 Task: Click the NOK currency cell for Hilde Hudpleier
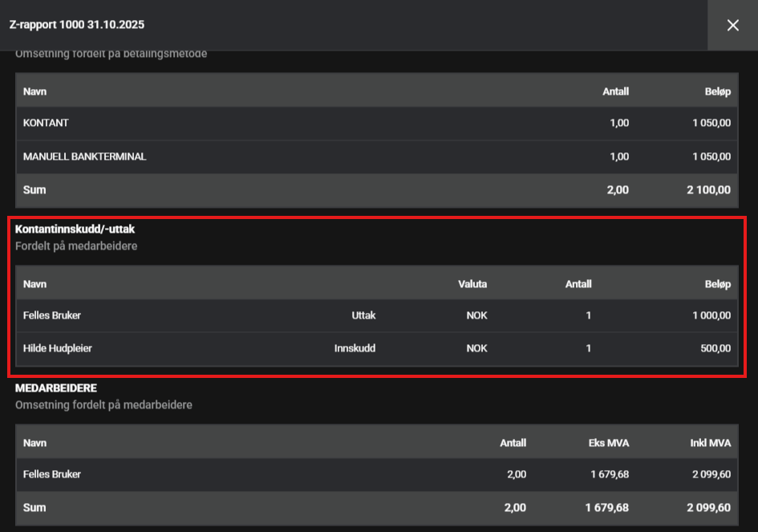[x=476, y=348]
